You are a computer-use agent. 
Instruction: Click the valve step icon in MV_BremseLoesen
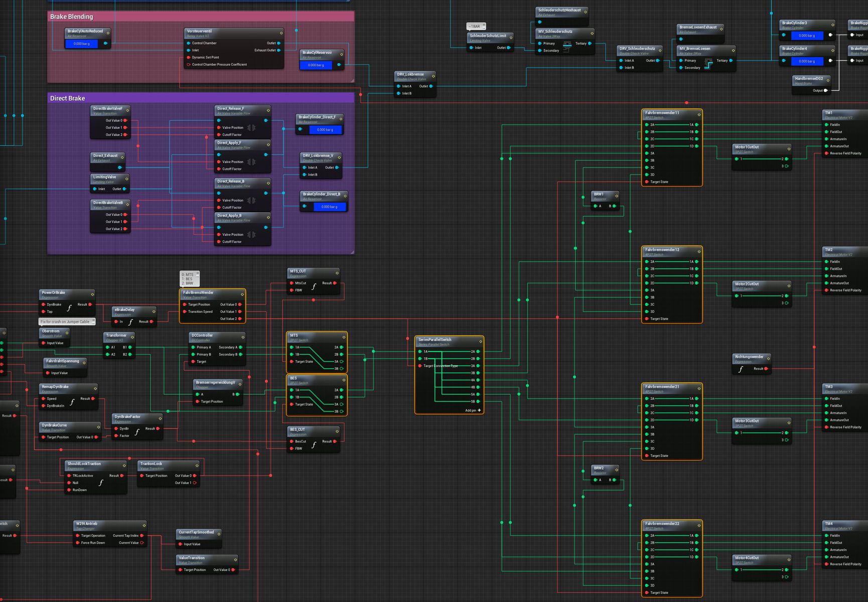(708, 64)
